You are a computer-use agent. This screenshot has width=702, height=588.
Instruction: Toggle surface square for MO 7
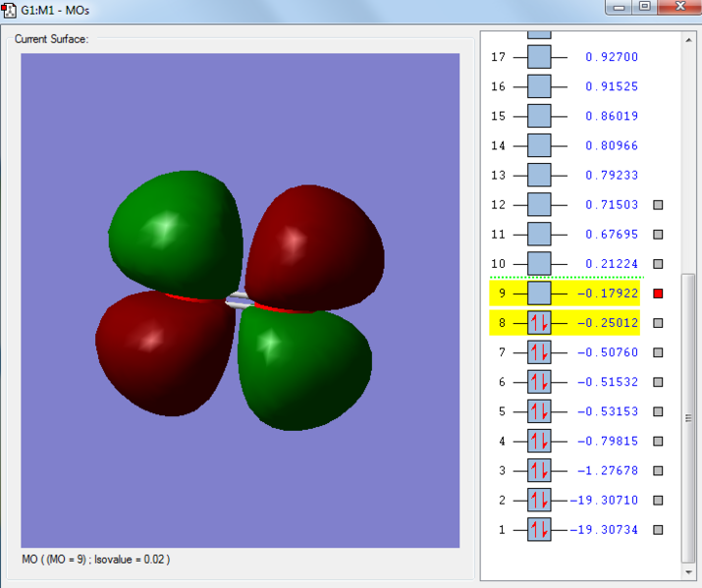[658, 352]
